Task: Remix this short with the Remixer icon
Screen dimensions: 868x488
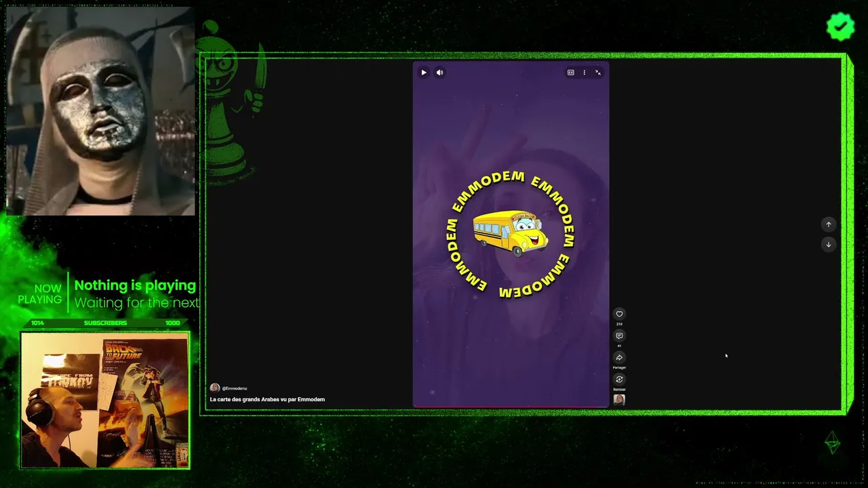Action: (x=619, y=379)
